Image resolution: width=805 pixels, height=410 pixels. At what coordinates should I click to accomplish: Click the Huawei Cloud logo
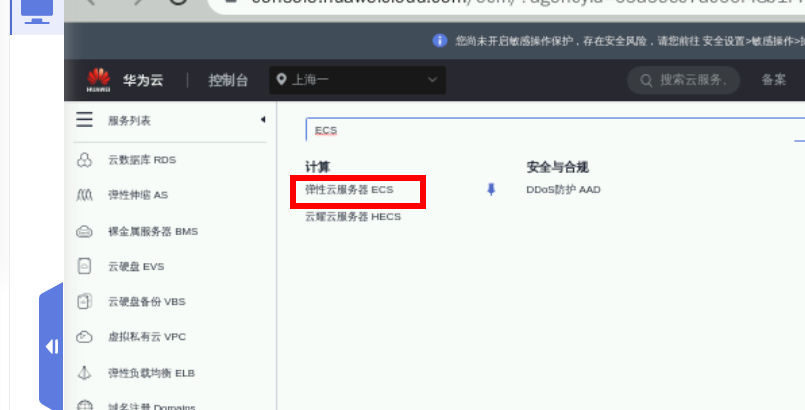tap(99, 80)
